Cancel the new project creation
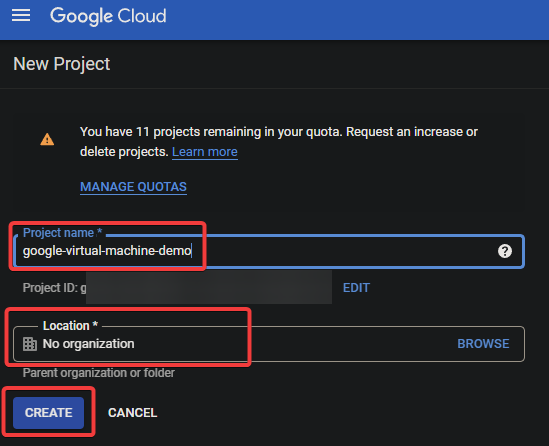549x446 pixels. pos(132,413)
